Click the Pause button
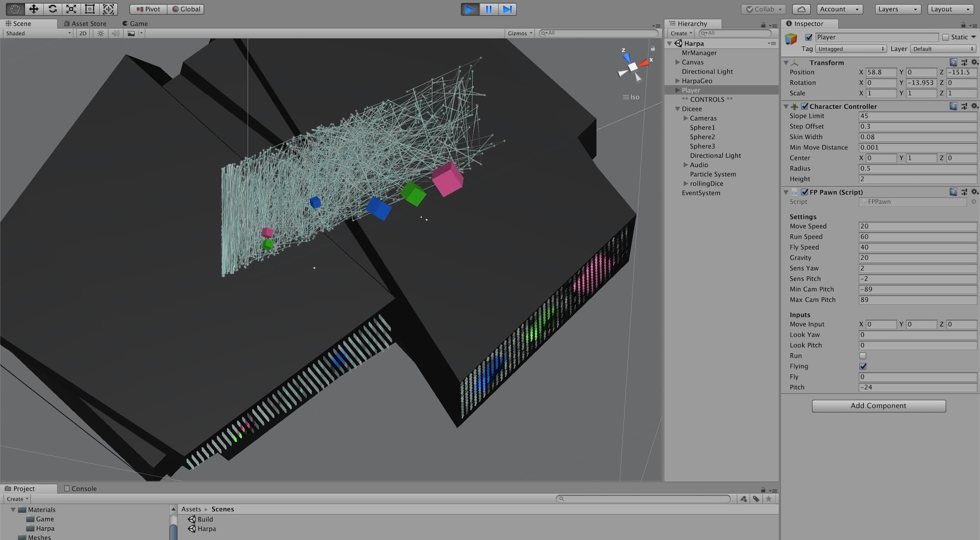The width and height of the screenshot is (980, 540). tap(489, 9)
